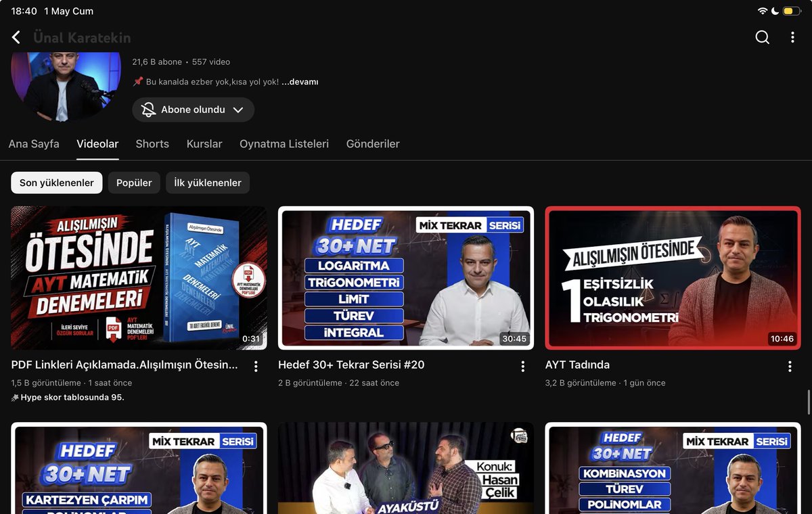Select the Popüler filter chip

[134, 183]
